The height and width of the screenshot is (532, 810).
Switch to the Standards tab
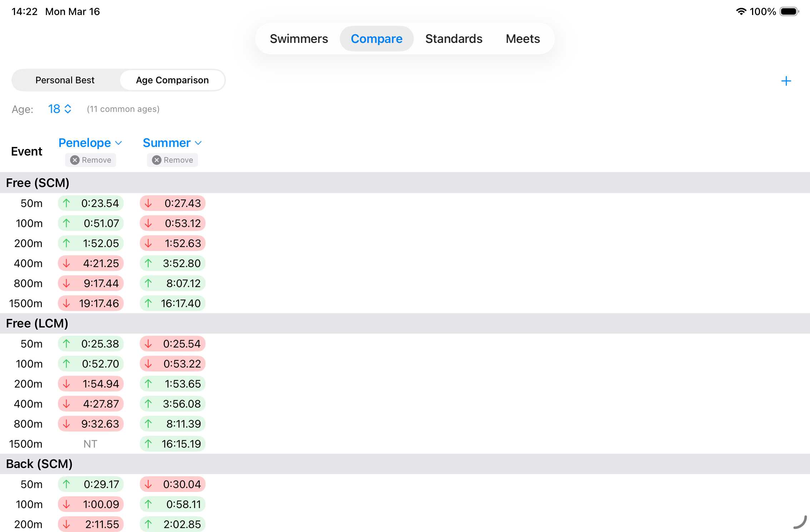point(454,39)
